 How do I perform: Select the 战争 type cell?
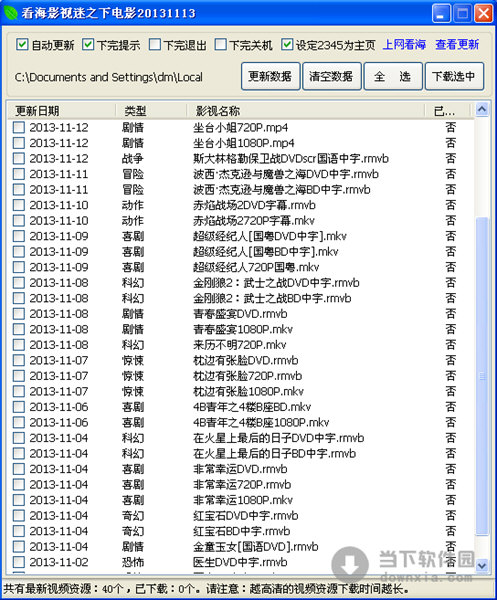click(133, 158)
